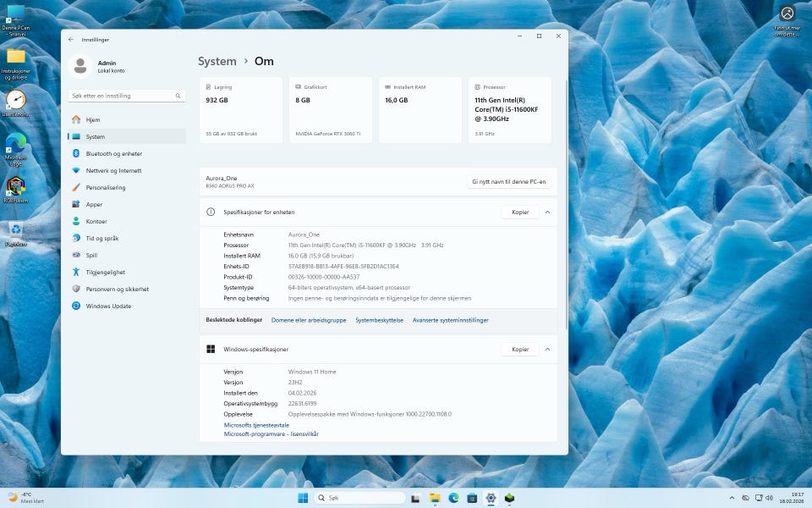Click the Settings gear on the taskbar

491,498
